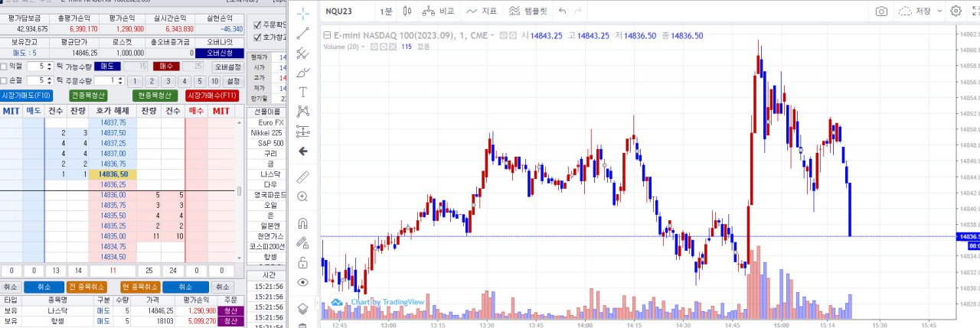This screenshot has width=980, height=328.
Task: Open the compare symbols tool (비교)
Action: [x=438, y=11]
